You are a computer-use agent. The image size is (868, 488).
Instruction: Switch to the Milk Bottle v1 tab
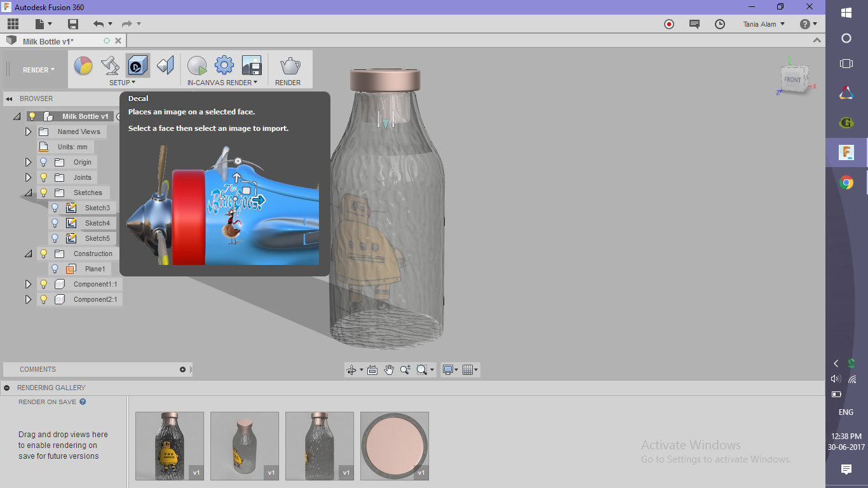click(48, 41)
